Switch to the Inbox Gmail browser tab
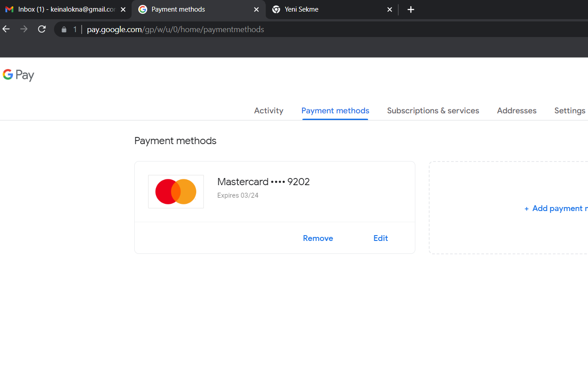 66,9
